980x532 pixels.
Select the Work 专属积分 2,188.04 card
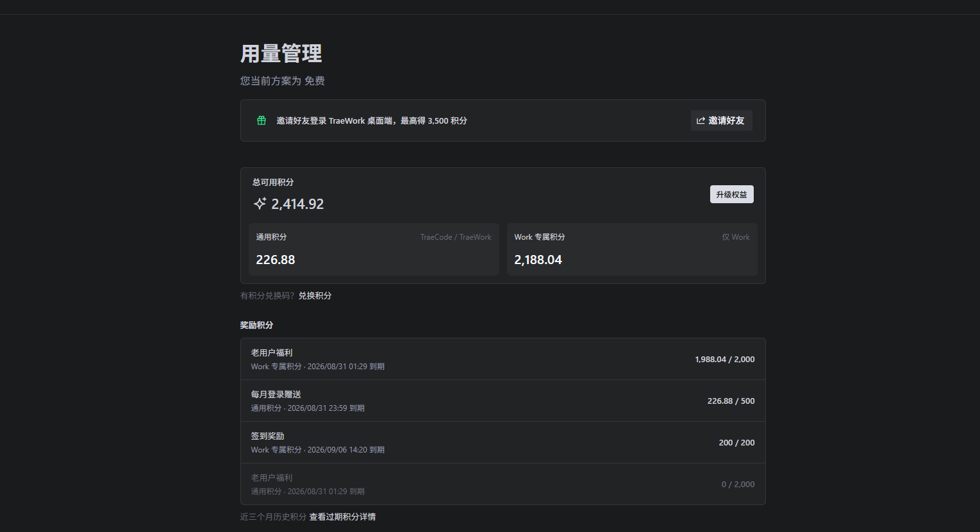(632, 249)
